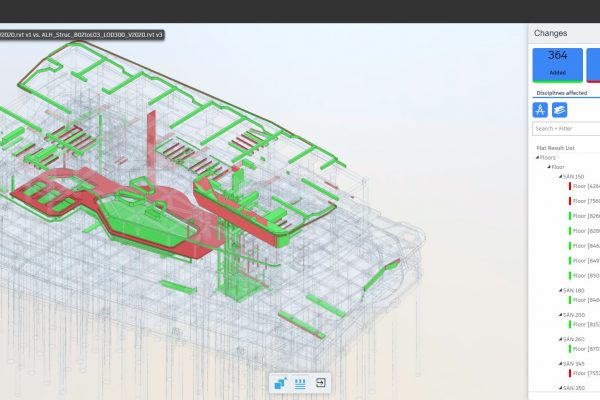Image resolution: width=600 pixels, height=400 pixels.
Task: Select the red Floor item under SAN 345
Action: click(584, 373)
